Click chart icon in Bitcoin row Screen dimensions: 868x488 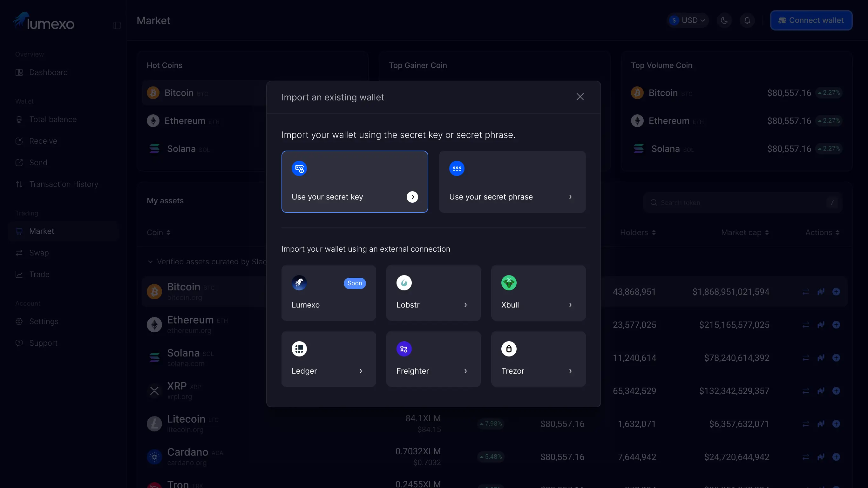821,292
